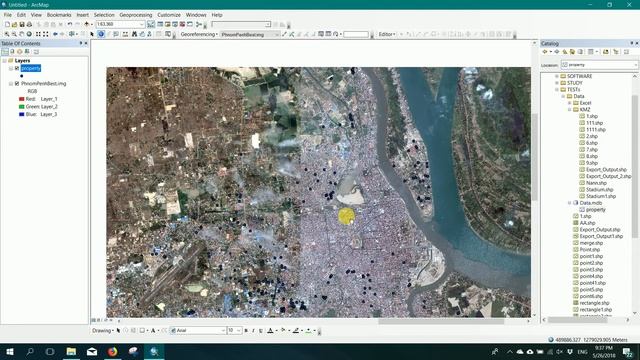Switch TOC to List By Selection
The height and width of the screenshot is (360, 640).
click(x=27, y=51)
